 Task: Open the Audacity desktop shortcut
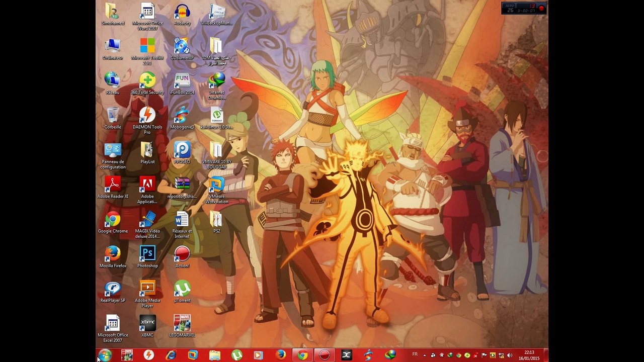point(182,14)
